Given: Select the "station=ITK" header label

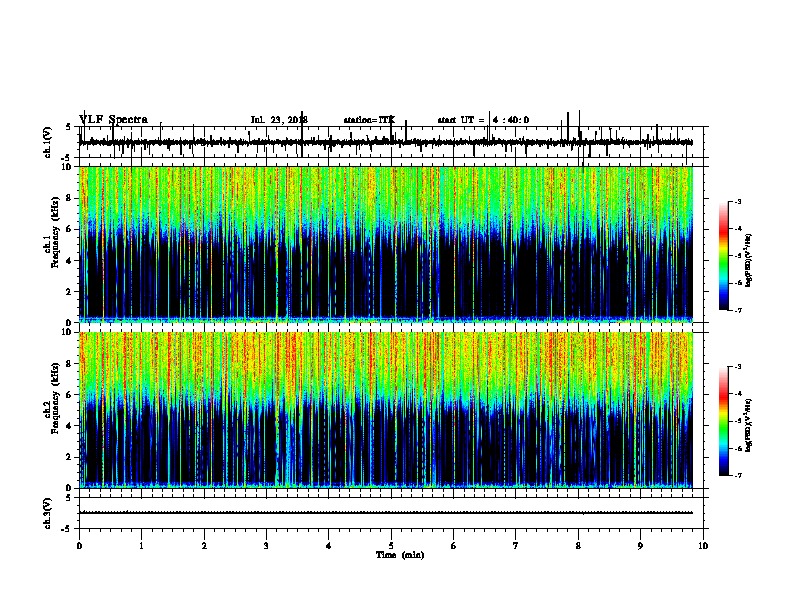Looking at the screenshot, I should pyautogui.click(x=369, y=120).
